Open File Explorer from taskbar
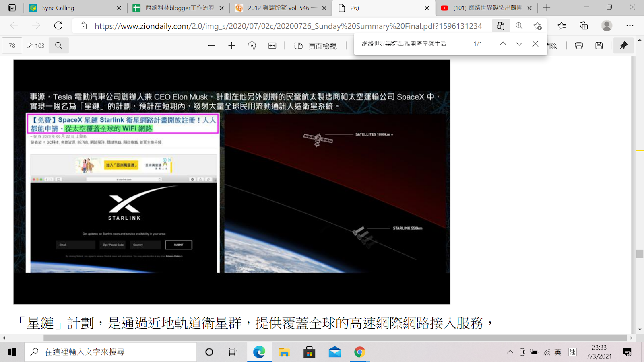 click(x=284, y=352)
